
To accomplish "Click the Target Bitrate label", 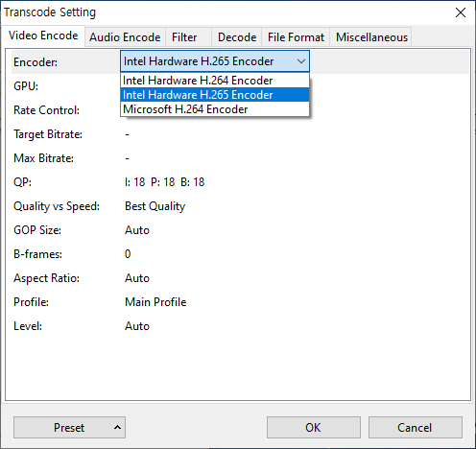I will pos(48,134).
